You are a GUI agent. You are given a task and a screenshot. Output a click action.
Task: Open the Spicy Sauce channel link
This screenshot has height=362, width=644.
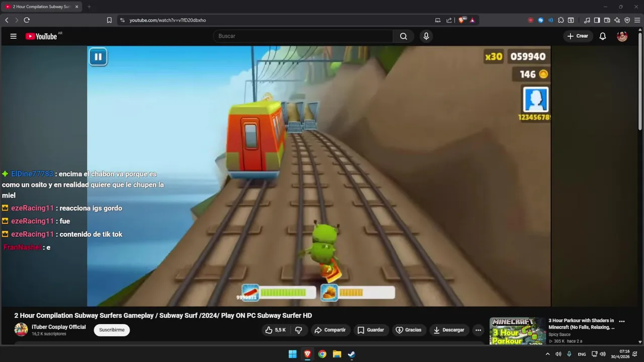[559, 334]
